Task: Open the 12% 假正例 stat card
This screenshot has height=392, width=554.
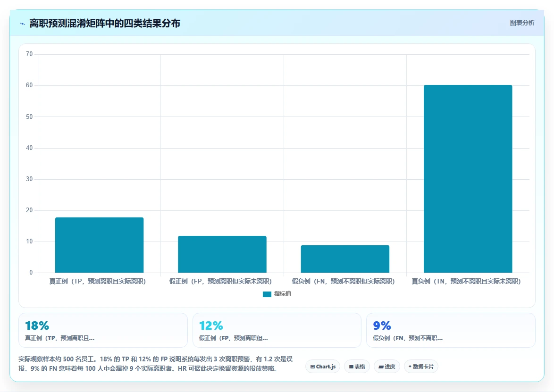Action: tap(277, 330)
